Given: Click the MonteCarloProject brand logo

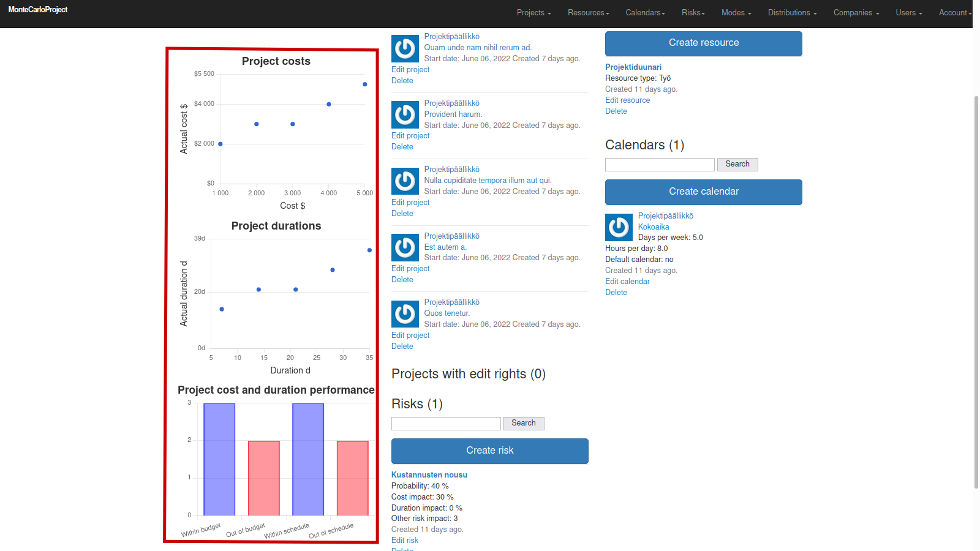Looking at the screenshot, I should tap(38, 10).
